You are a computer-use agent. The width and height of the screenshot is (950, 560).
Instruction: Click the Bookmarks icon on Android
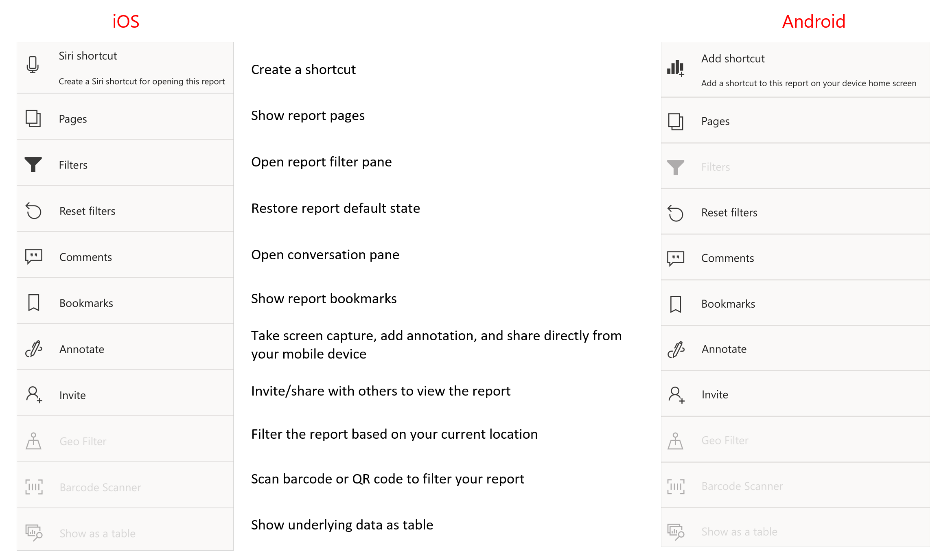point(677,303)
